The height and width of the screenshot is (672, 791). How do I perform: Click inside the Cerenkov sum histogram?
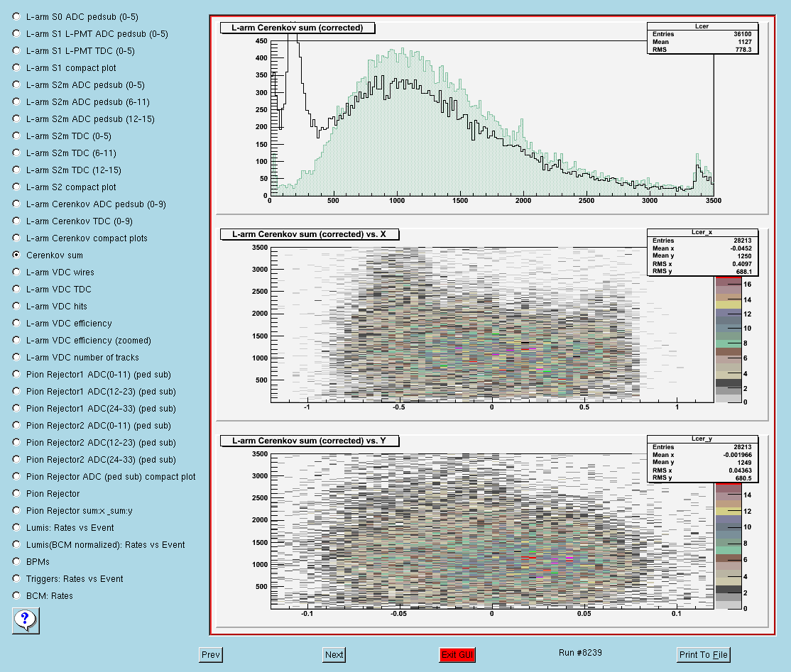[x=492, y=119]
